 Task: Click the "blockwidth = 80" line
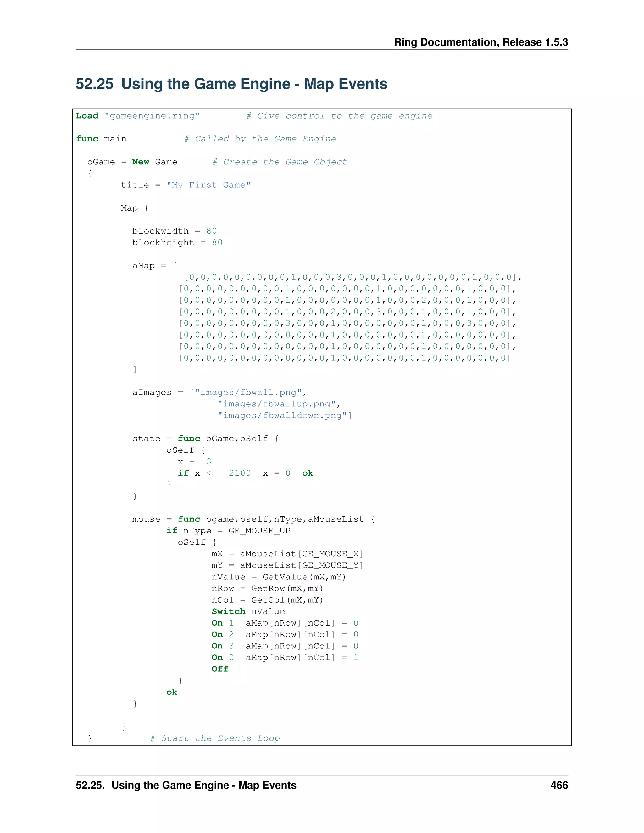click(174, 231)
